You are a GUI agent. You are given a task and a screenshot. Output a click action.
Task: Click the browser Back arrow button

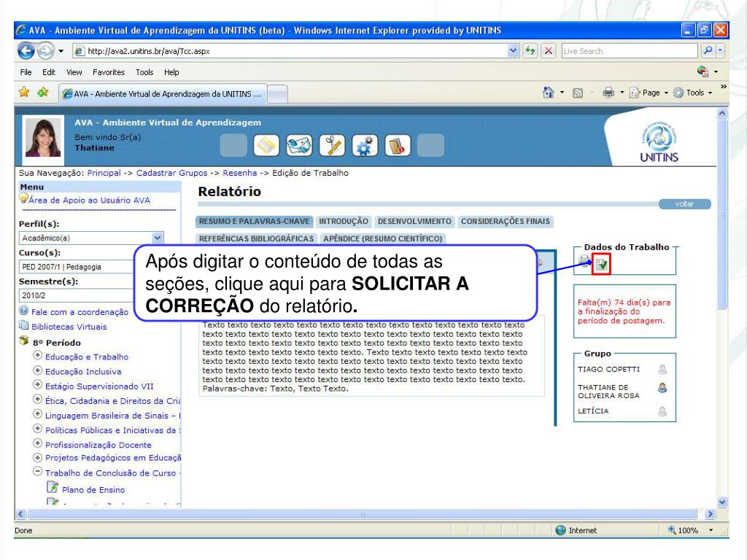[x=26, y=51]
